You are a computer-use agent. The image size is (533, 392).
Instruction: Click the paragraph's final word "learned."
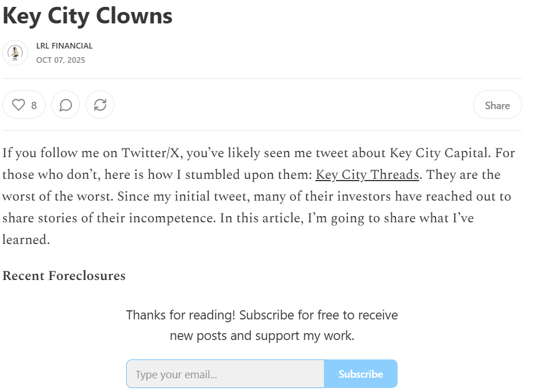pos(26,240)
